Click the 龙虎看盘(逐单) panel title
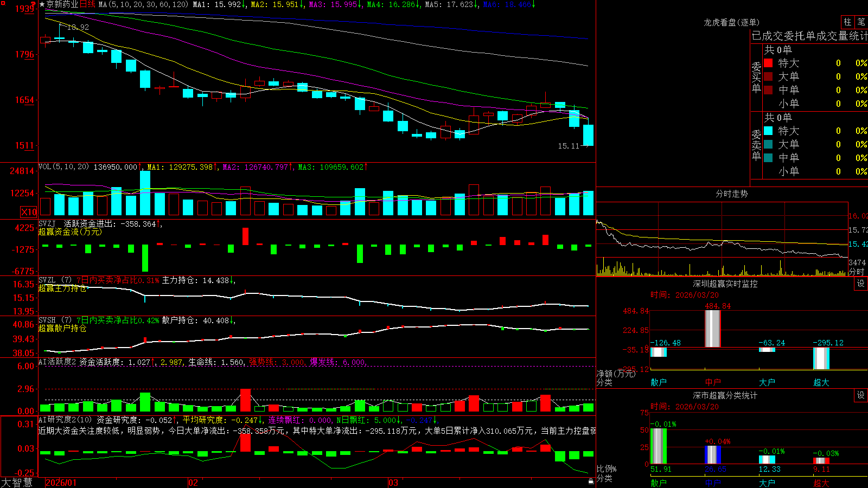 [x=732, y=22]
